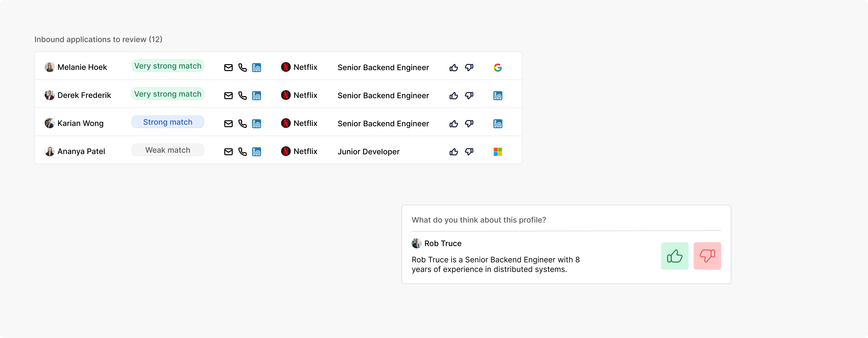Open Karian Wong's LinkedIn profile icon
The width and height of the screenshot is (868, 338).
[256, 123]
